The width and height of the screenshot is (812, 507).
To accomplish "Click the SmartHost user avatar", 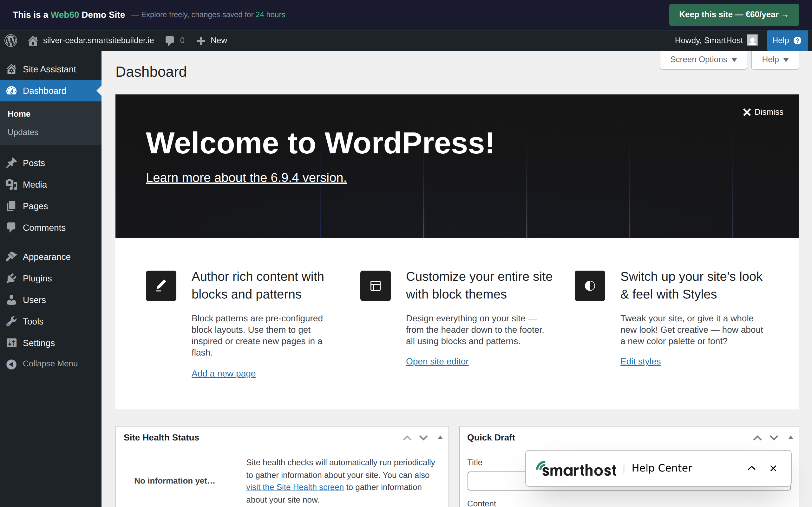I will click(752, 41).
